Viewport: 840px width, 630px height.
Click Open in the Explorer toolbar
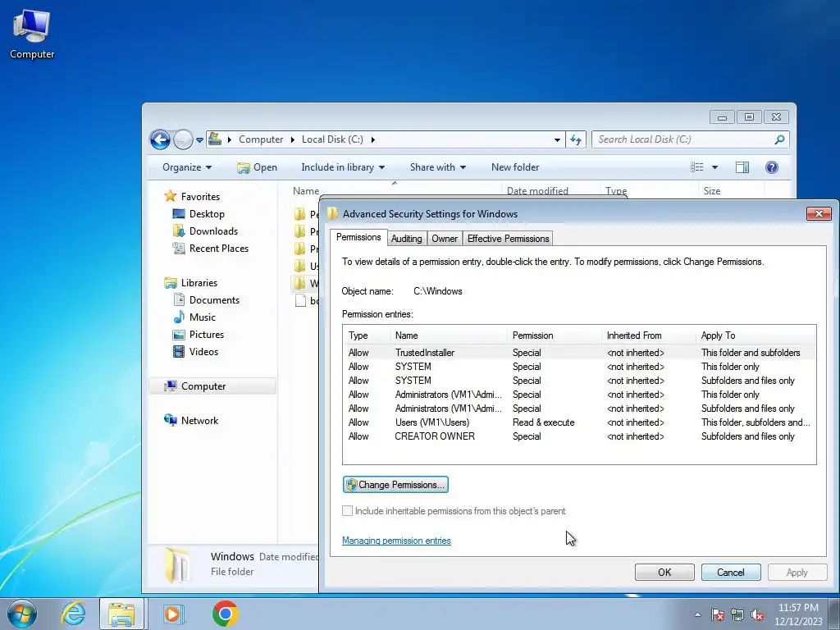click(x=257, y=167)
